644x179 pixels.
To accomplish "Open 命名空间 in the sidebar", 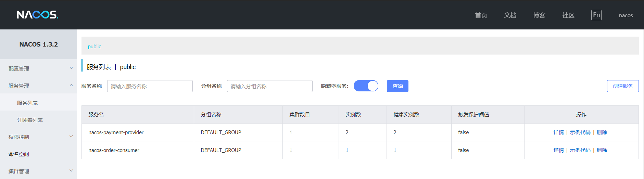I will (x=19, y=154).
